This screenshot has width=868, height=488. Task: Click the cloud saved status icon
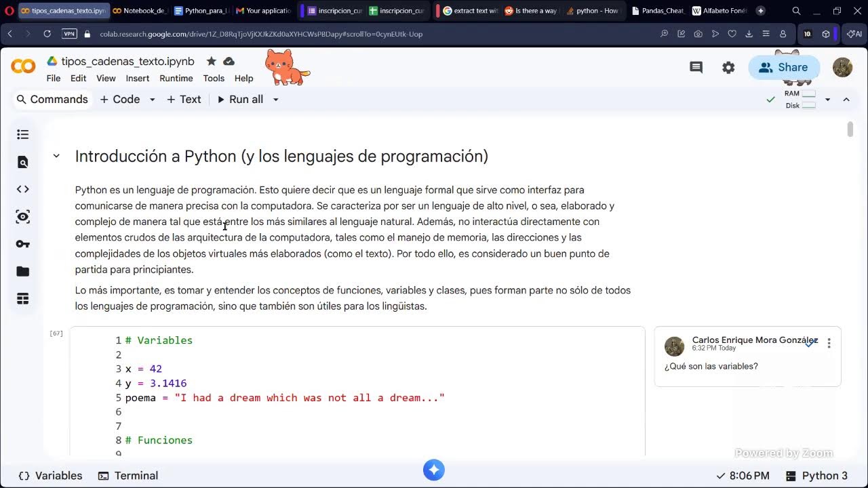tap(229, 61)
